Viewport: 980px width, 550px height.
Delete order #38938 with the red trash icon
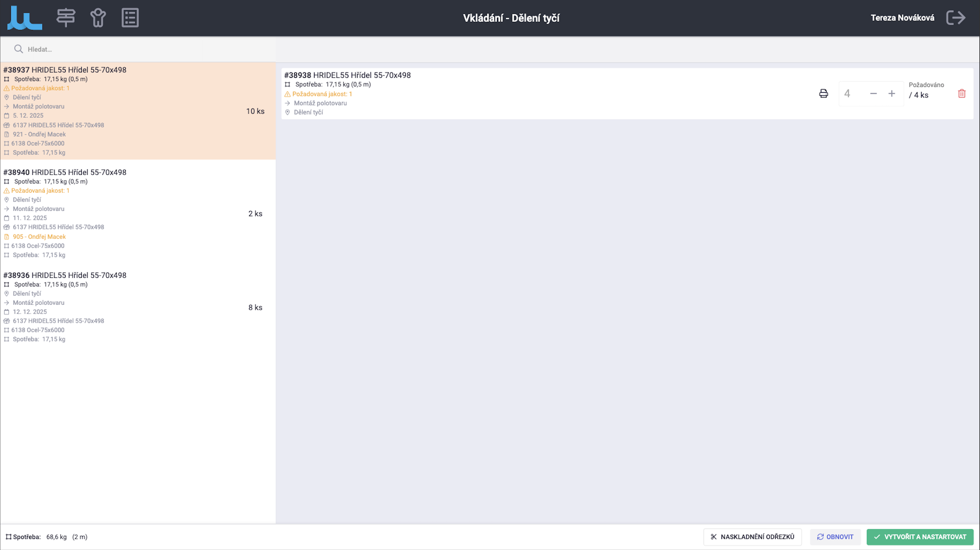coord(961,93)
